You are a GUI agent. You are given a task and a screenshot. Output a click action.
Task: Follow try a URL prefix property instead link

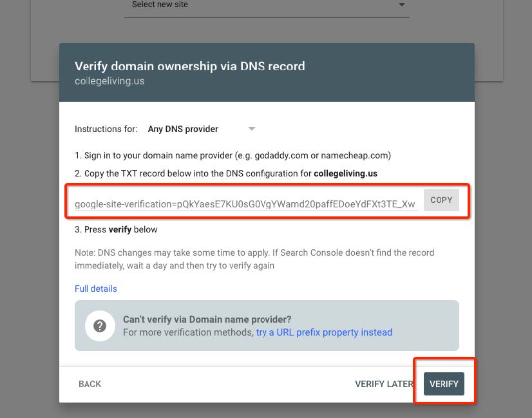pos(324,332)
